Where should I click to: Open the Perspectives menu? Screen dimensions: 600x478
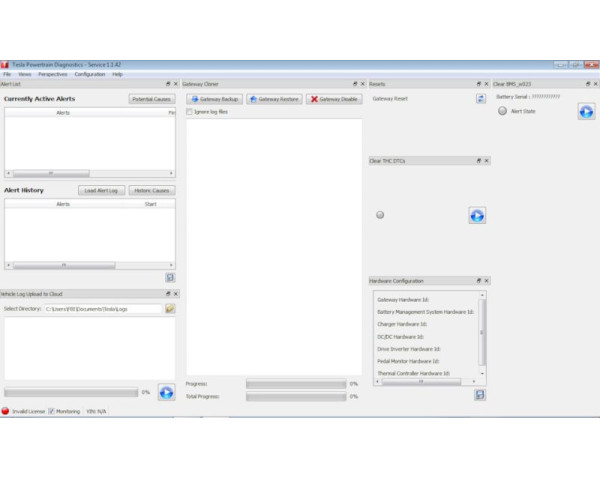point(53,74)
